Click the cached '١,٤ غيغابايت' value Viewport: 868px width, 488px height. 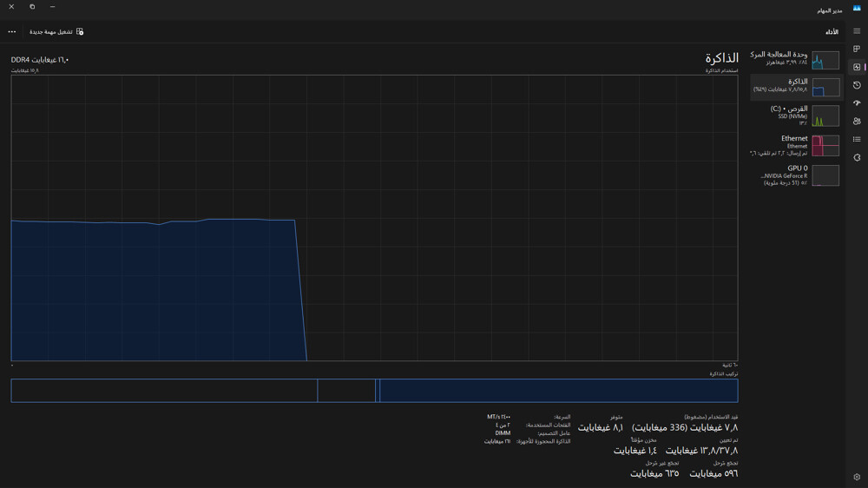(635, 451)
